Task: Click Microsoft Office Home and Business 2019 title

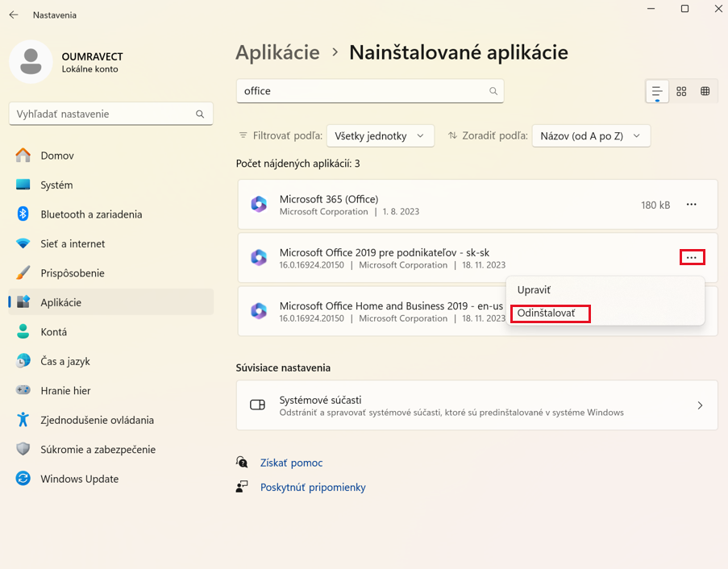Action: coord(391,305)
